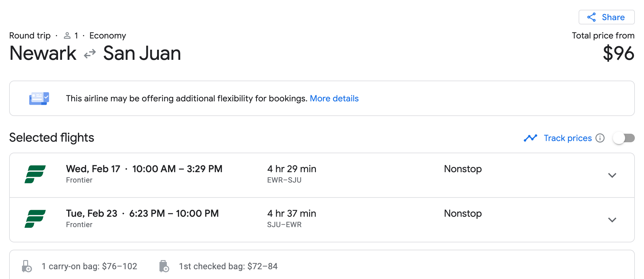Click the checked bag suitcase icon
The height and width of the screenshot is (279, 644).
[164, 266]
